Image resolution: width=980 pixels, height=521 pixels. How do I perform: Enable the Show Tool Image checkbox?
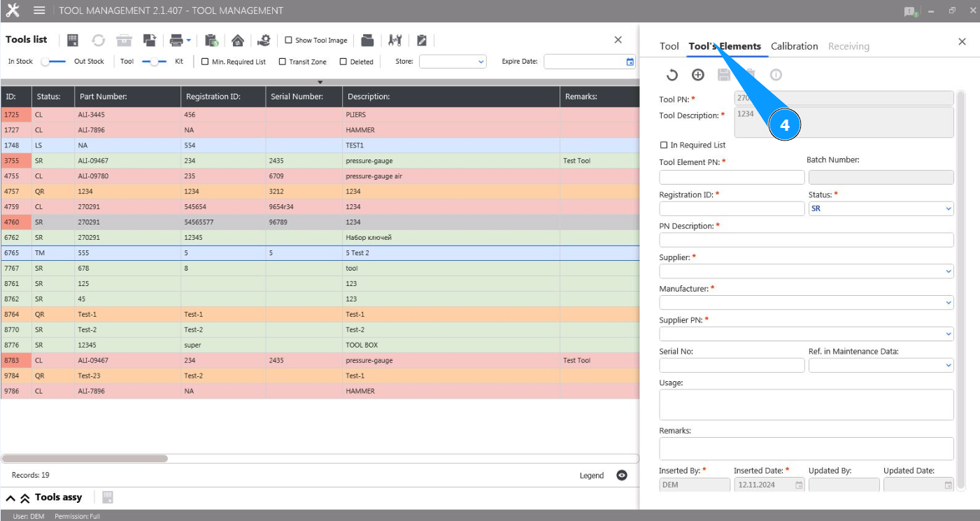pyautogui.click(x=288, y=41)
